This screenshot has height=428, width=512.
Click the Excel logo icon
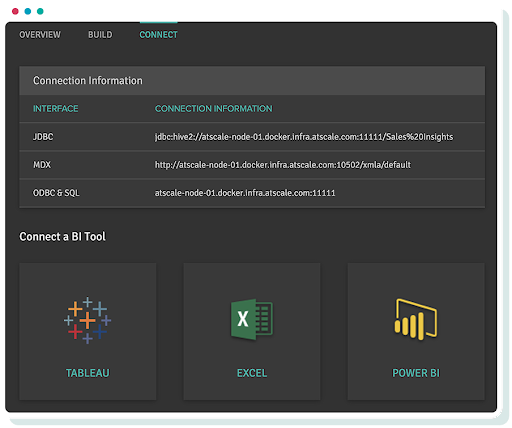[x=252, y=319]
